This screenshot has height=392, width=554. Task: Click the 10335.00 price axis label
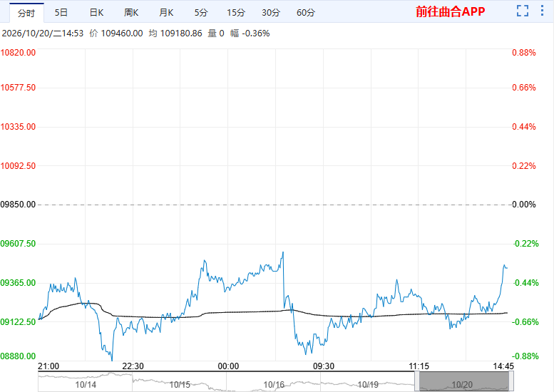click(x=18, y=127)
